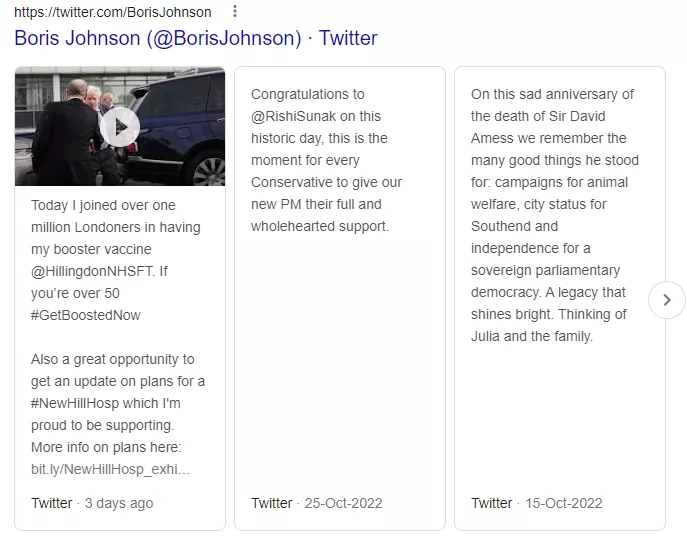The height and width of the screenshot is (541, 687).
Task: Click the 25-Oct-2022 tweet date
Action: 344,503
